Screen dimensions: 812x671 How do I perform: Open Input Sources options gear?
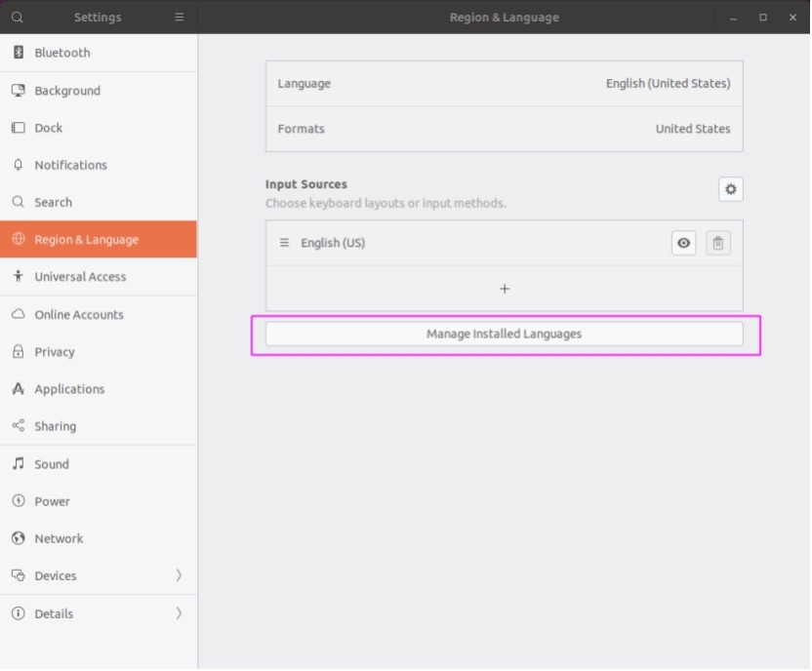[731, 189]
